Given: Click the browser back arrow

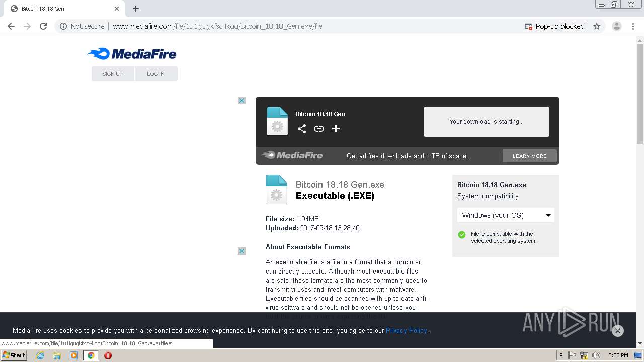Looking at the screenshot, I should [11, 26].
